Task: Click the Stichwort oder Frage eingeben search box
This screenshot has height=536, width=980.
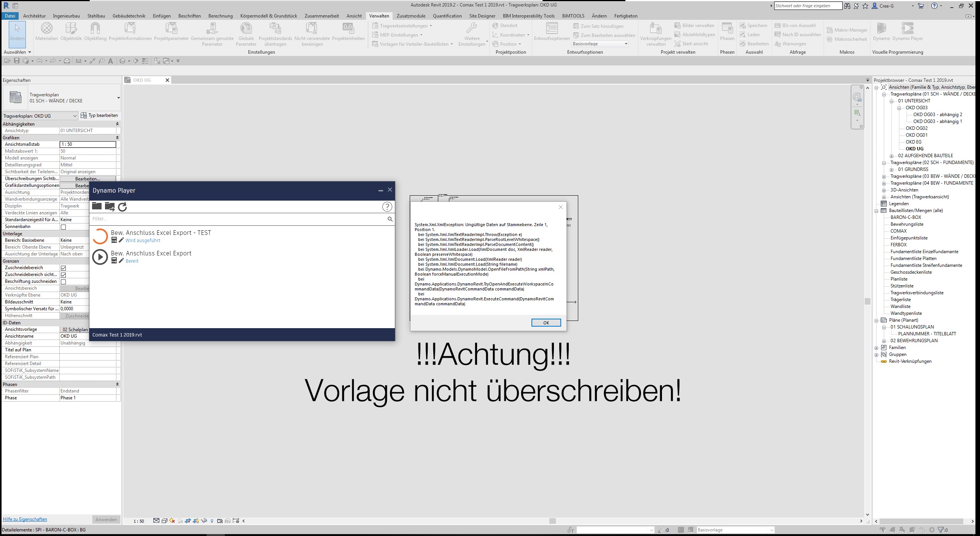Action: 808,6
